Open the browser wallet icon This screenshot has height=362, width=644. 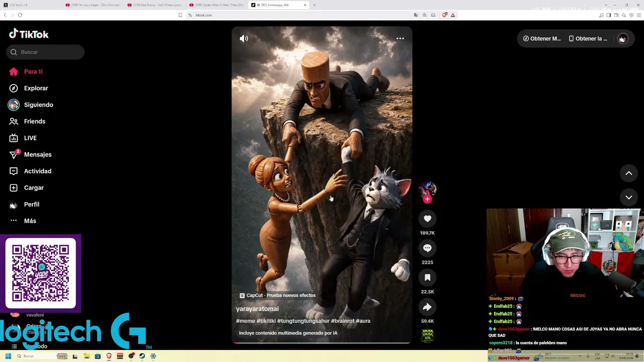[x=616, y=15]
